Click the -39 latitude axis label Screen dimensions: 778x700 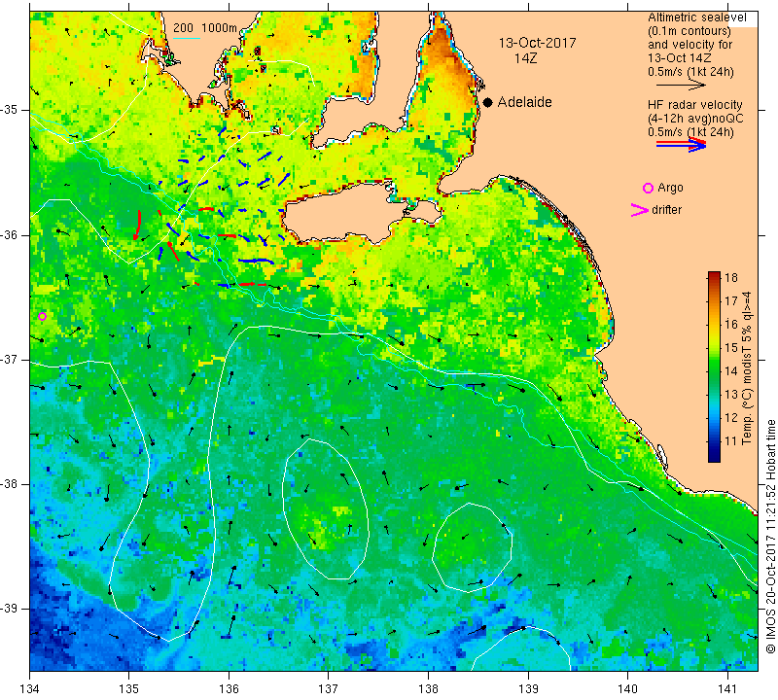point(9,609)
